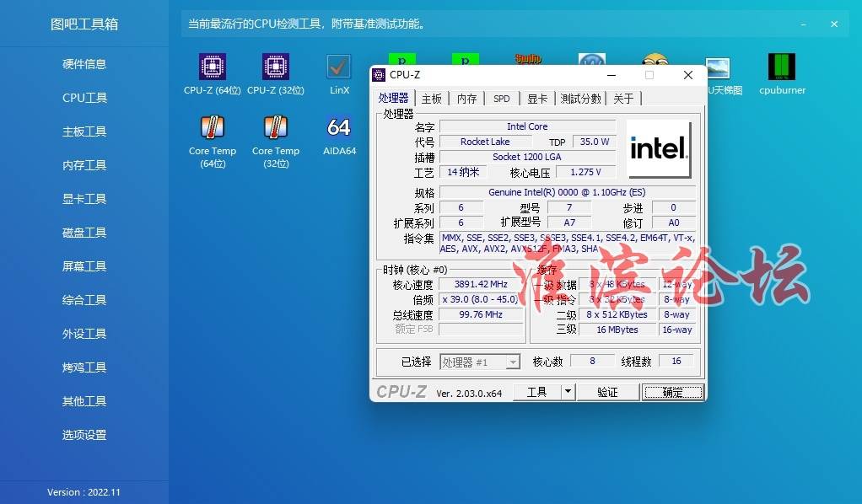Click the 'Rocket Lake' codename field
Image resolution: width=862 pixels, height=504 pixels.
(485, 142)
